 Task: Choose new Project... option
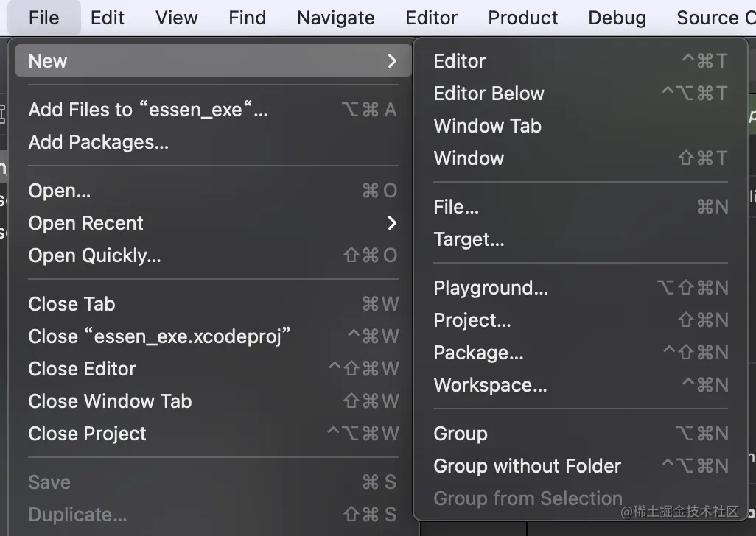click(x=472, y=320)
